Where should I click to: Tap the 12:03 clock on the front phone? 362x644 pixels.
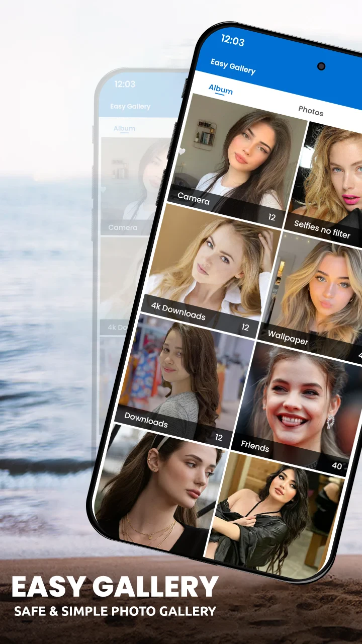(x=232, y=40)
